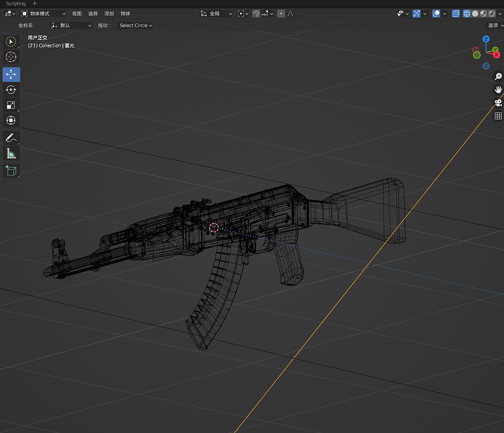Click the X axis in navigation gizmo
Viewport: 504px width, 433px height.
click(496, 55)
